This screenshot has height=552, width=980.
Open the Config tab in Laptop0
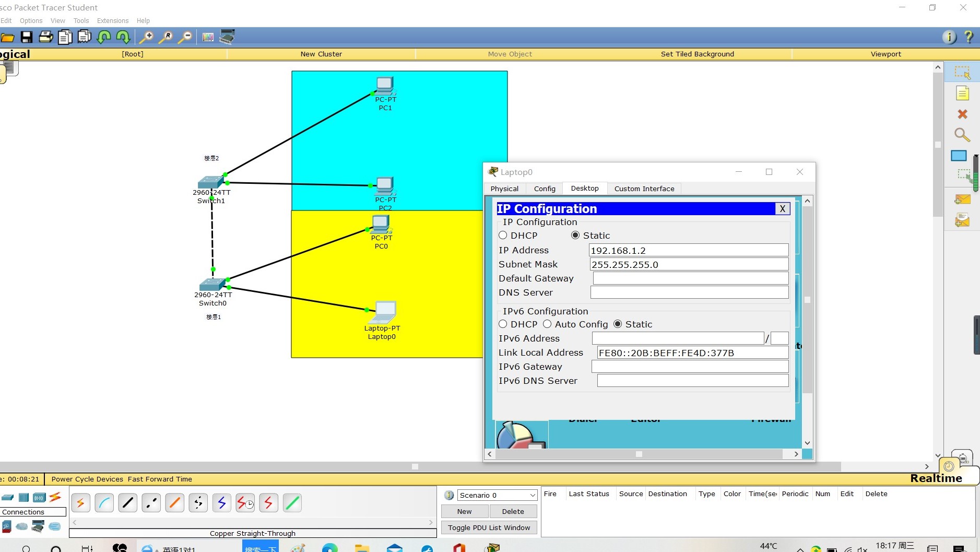point(545,189)
